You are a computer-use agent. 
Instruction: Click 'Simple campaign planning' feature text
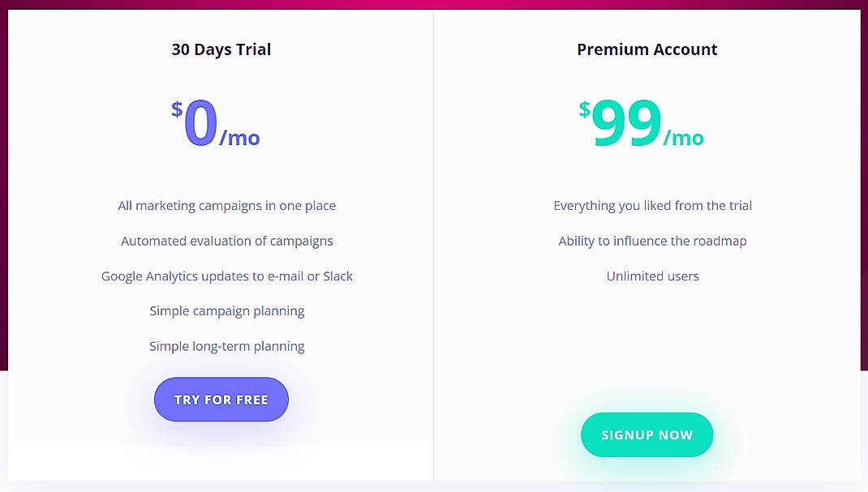pos(227,310)
